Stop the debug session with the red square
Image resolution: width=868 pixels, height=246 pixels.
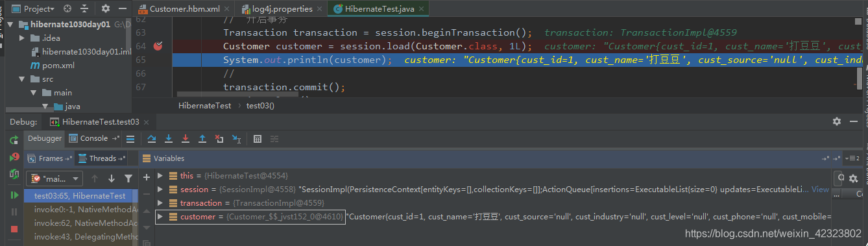[14, 228]
